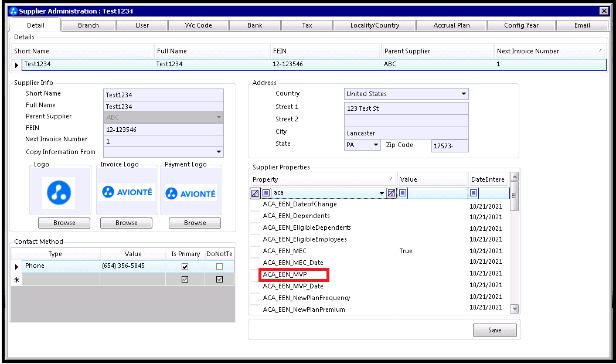Open the Bank tab
Image resolution: width=616 pixels, height=364 pixels.
[x=255, y=26]
